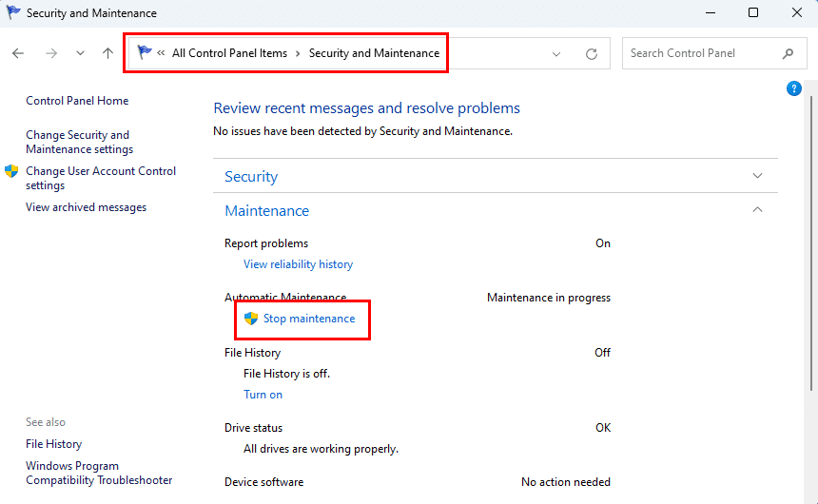Click the Security and Maintenance breadcrumb
818x504 pixels.
point(374,53)
